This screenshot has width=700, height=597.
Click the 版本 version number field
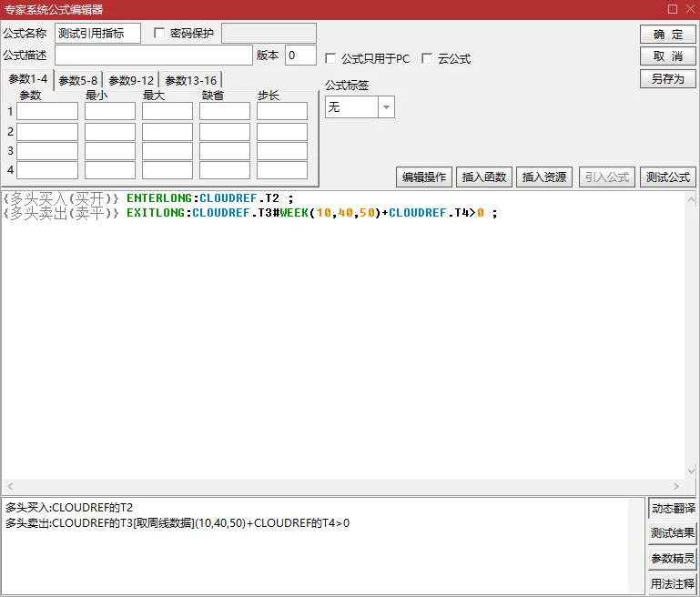click(300, 56)
